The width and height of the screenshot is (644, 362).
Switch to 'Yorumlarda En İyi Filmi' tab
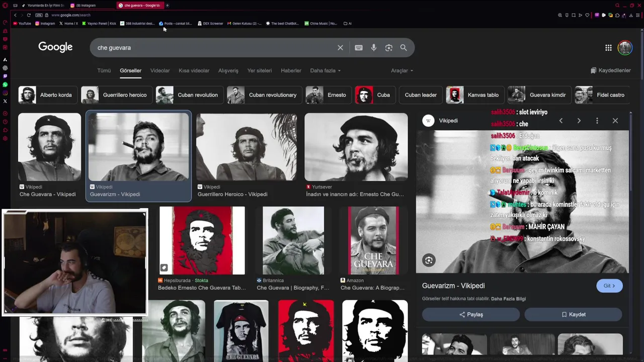pos(43,6)
